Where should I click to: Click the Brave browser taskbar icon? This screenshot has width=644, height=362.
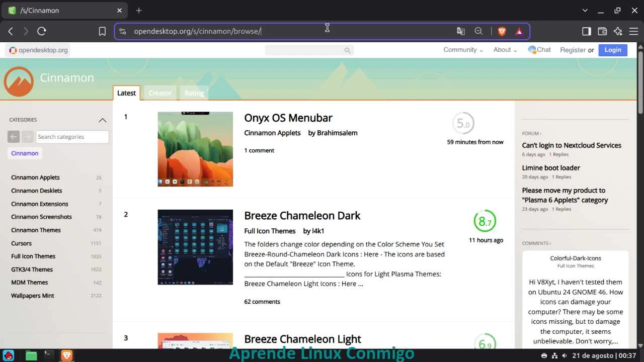click(66, 355)
